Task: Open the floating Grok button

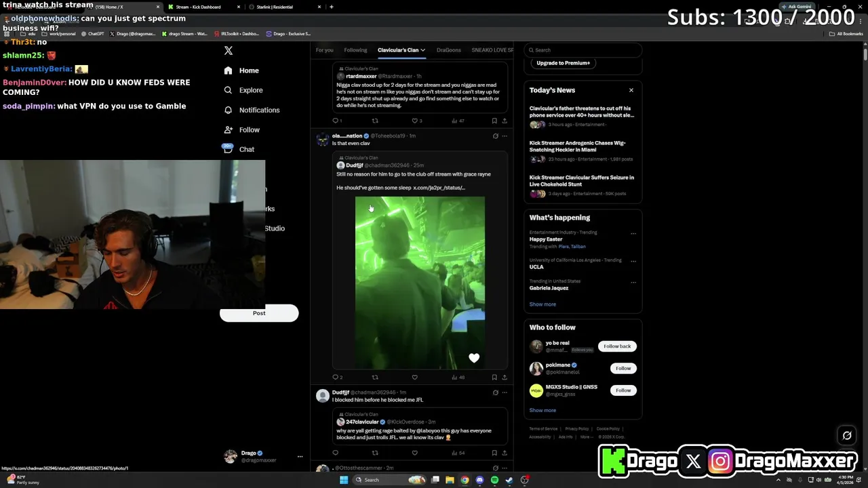Action: coord(846,436)
